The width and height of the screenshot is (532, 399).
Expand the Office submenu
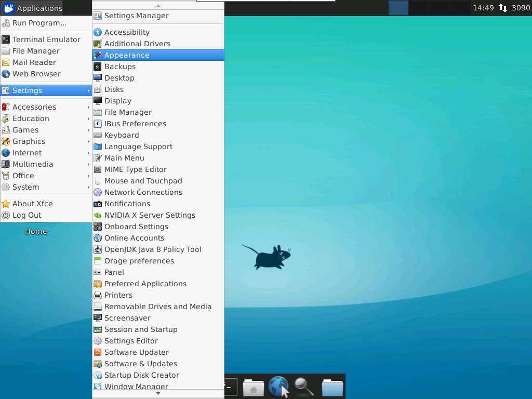click(46, 176)
